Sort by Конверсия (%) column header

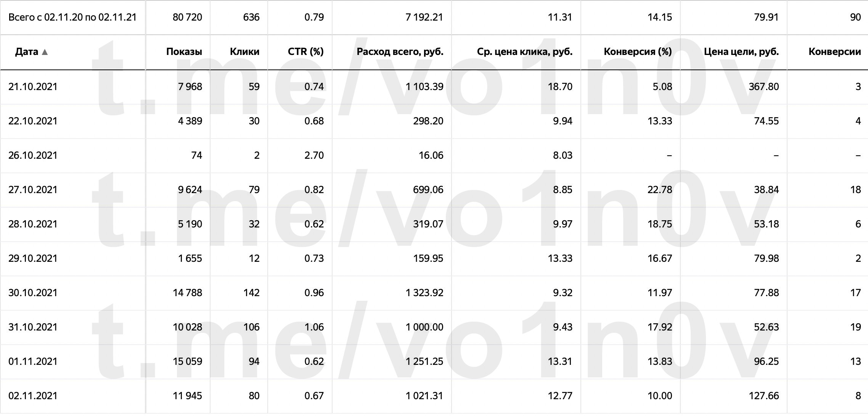(x=638, y=52)
